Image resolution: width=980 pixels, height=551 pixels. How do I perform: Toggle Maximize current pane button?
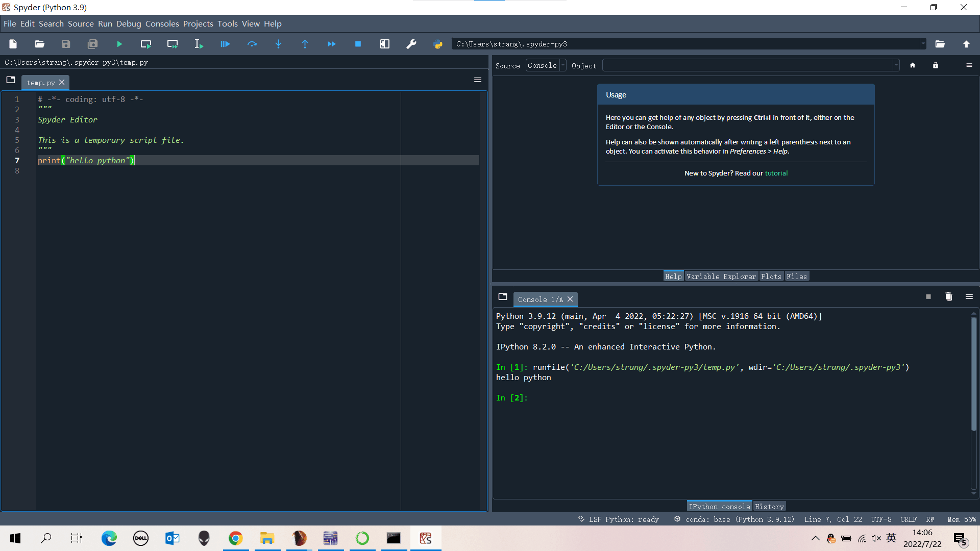click(x=385, y=44)
